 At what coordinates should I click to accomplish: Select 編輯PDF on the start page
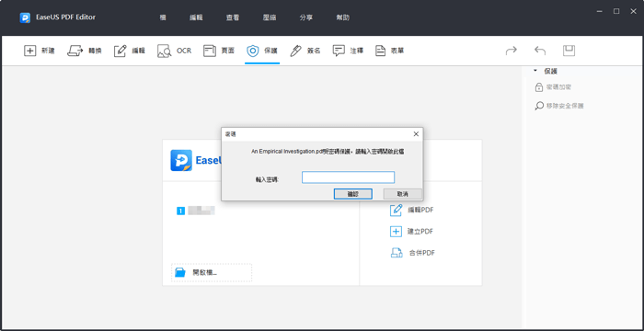(x=411, y=210)
